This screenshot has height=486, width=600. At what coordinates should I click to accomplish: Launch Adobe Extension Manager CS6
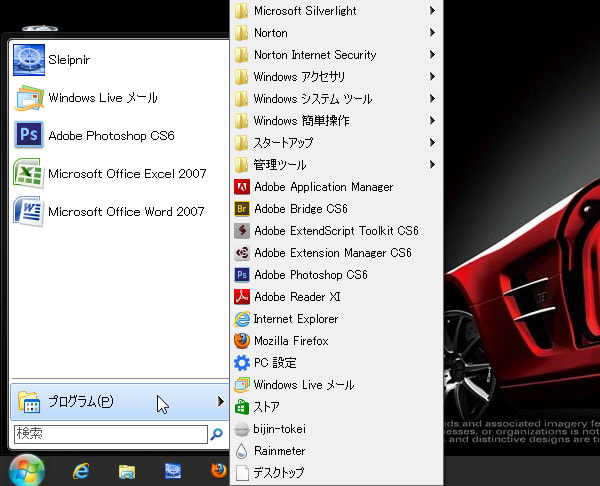point(332,253)
